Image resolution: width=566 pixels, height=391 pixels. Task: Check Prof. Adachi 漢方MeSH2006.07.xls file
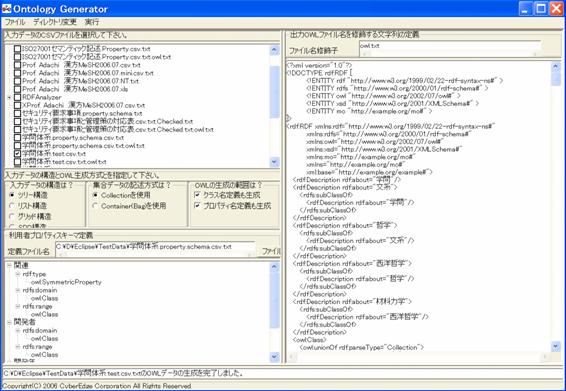(x=17, y=89)
